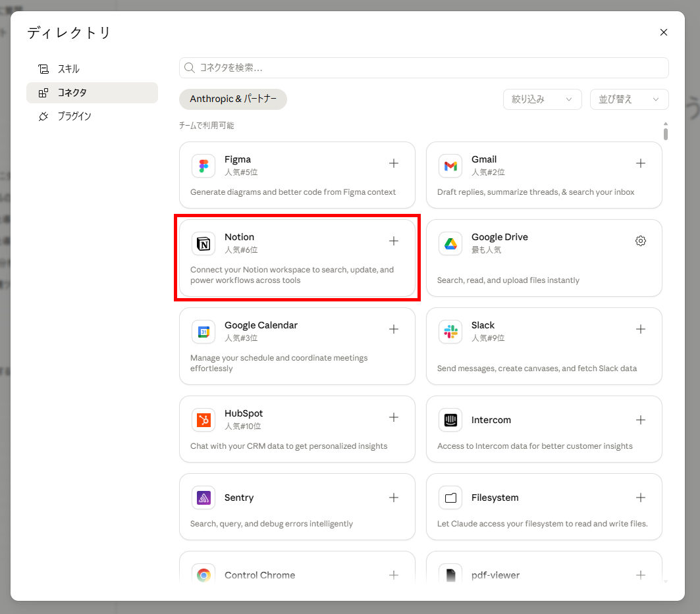The height and width of the screenshot is (614, 700).
Task: Click the Intercom logo icon
Action: 450,421
